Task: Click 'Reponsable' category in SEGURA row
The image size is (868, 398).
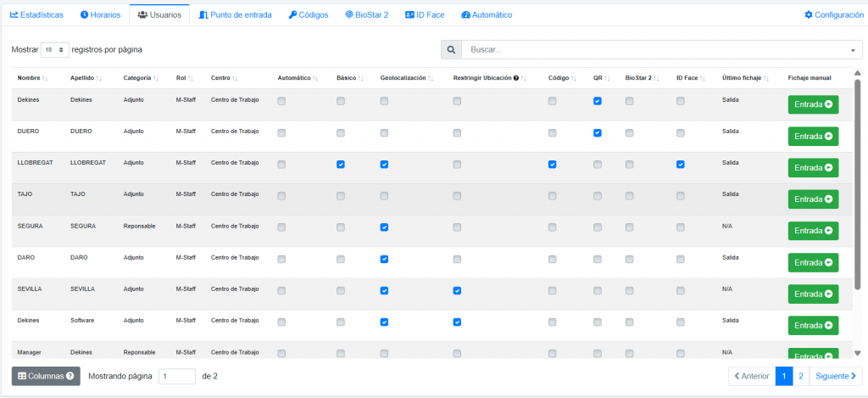Action: [139, 227]
